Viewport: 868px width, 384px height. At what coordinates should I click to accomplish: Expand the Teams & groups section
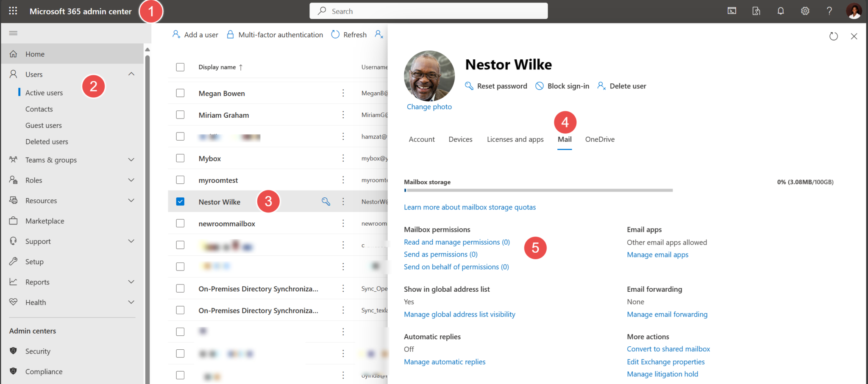pos(131,160)
